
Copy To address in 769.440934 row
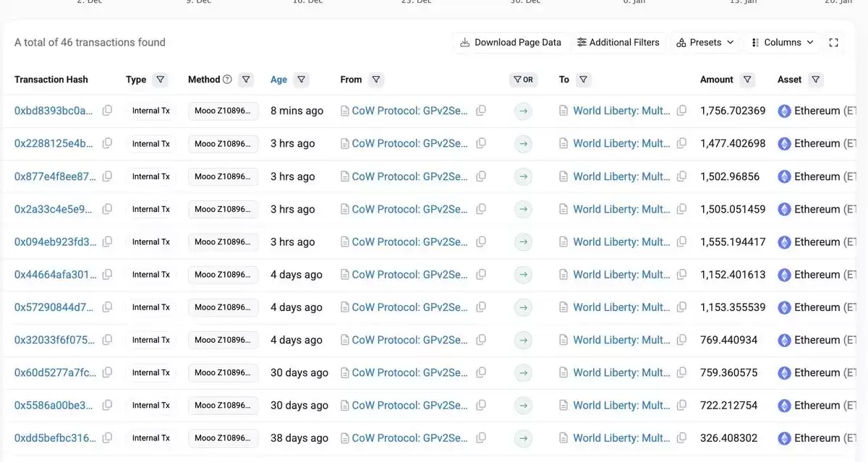click(681, 340)
